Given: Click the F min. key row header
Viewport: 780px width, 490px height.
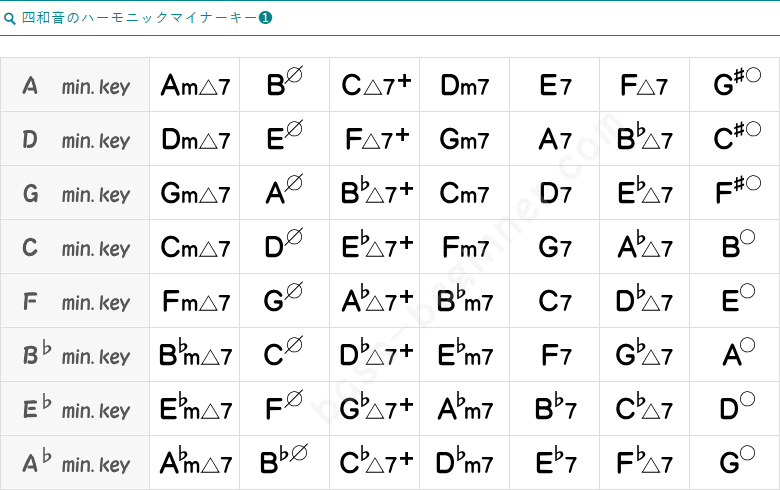Looking at the screenshot, I should click(75, 302).
